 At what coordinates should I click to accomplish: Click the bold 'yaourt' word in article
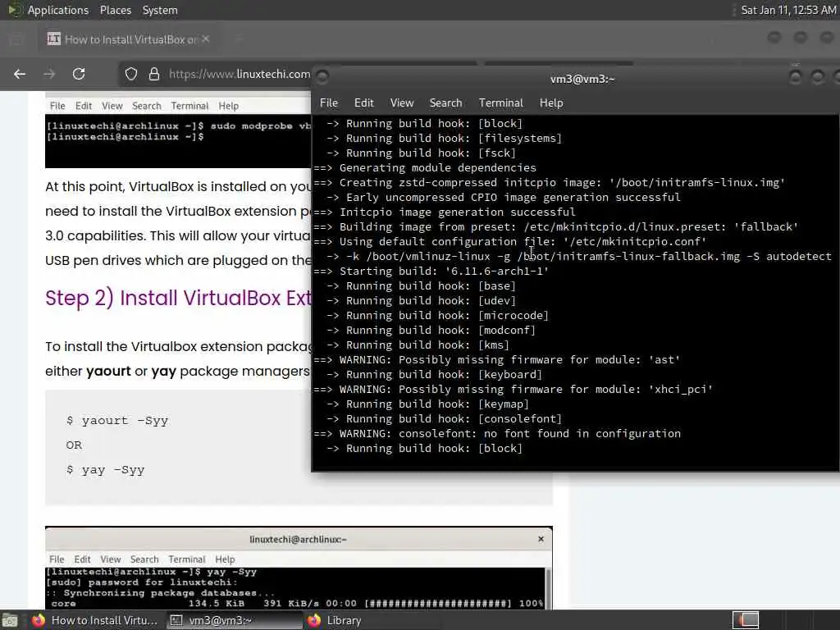tap(108, 372)
